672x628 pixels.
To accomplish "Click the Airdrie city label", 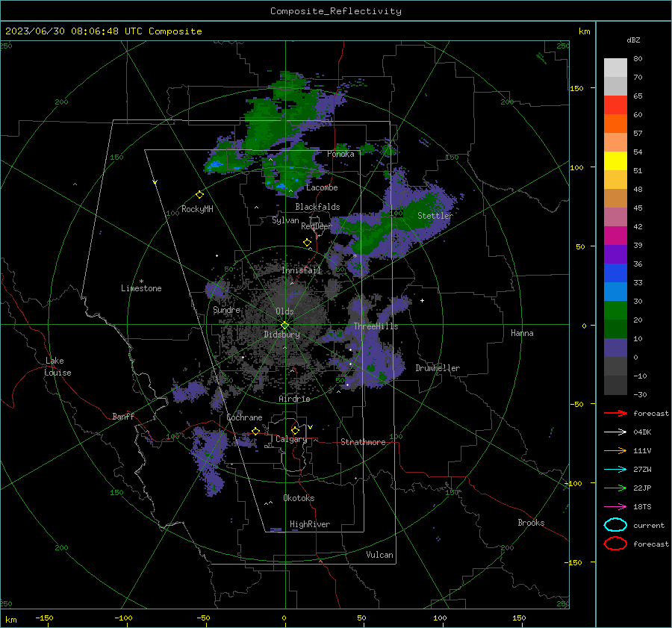I will click(294, 399).
